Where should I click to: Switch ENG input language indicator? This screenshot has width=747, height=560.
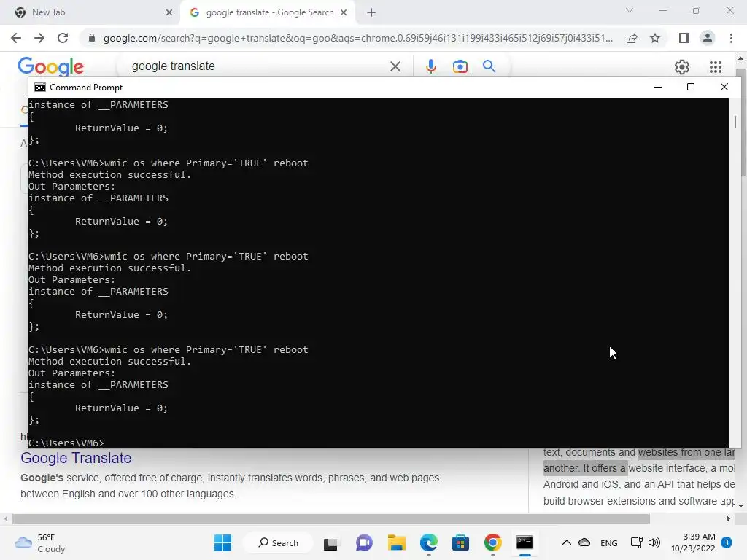coord(609,542)
